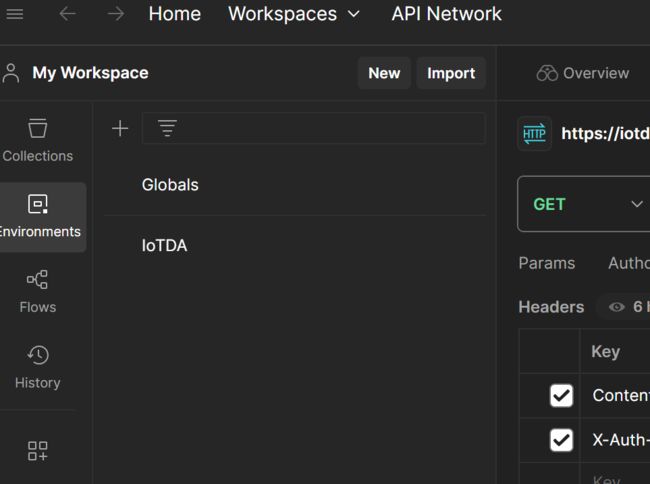Switch to the Authorization tab
Image resolution: width=650 pixels, height=484 pixels.
tap(629, 263)
